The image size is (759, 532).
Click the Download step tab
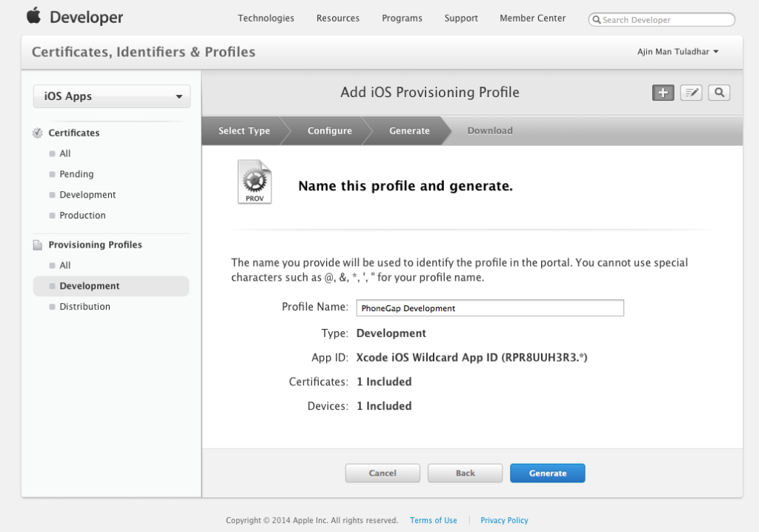tap(490, 130)
